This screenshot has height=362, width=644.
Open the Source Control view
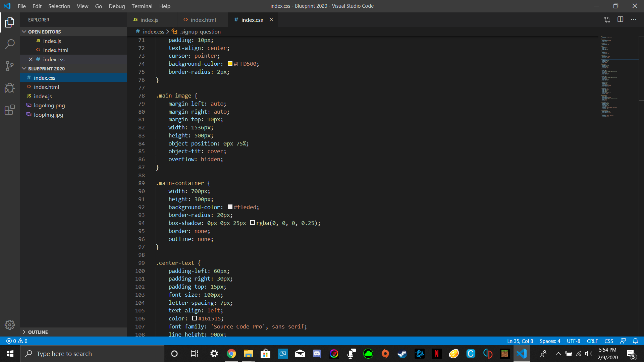[10, 66]
